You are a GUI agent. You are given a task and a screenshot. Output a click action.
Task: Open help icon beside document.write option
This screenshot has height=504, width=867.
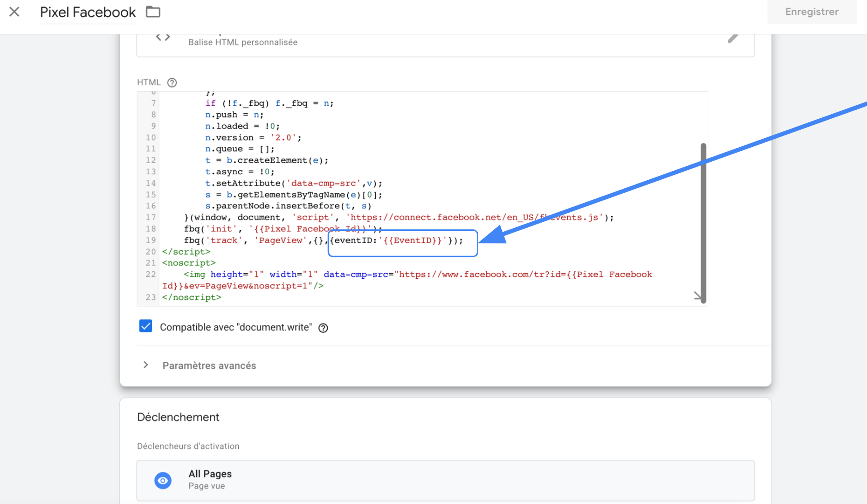(x=323, y=328)
